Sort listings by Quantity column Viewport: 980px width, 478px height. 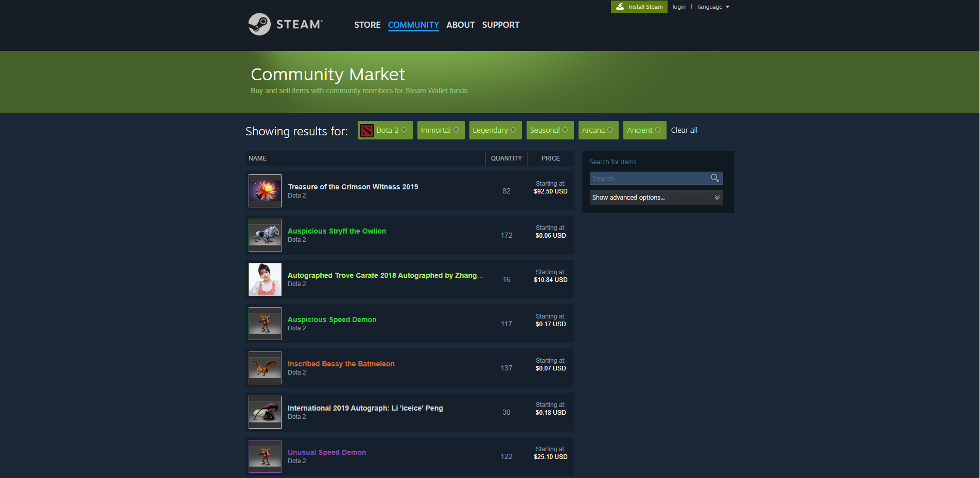coord(506,158)
